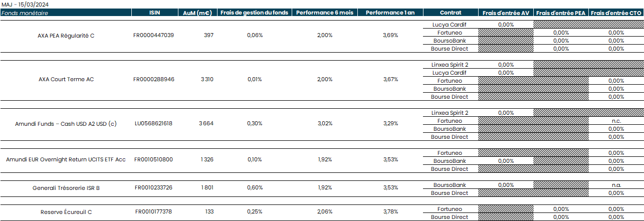Click ISIN code LU0568621618
The height and width of the screenshot is (221, 644).
pyautogui.click(x=153, y=124)
